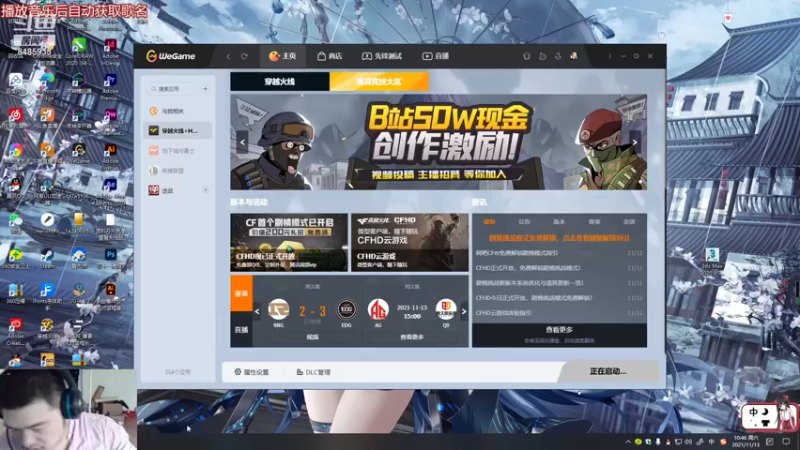The image size is (800, 450).
Task: Open Adobe InDesign desktop icon
Action: 110,51
